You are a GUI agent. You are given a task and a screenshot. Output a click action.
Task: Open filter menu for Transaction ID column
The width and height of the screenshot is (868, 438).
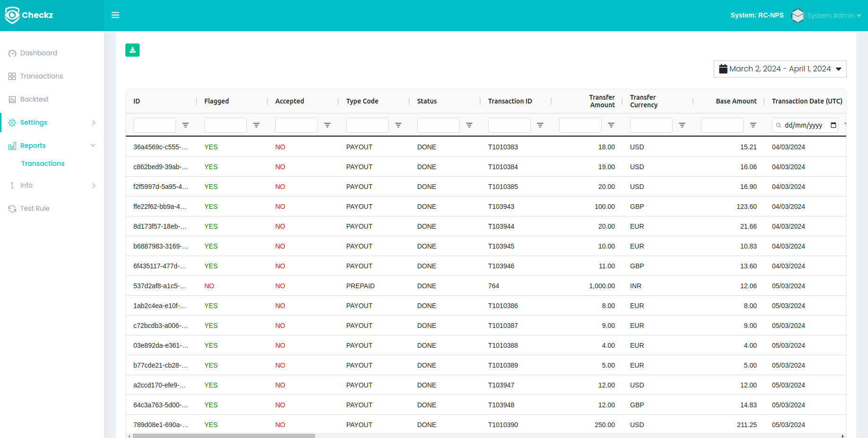coord(540,125)
